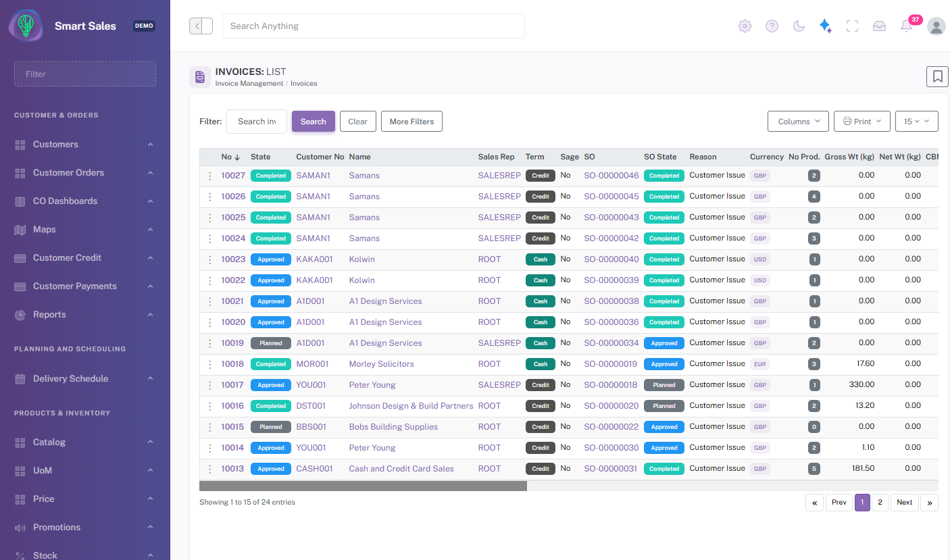Open the settings gear icon
The image size is (950, 560).
pos(745,26)
